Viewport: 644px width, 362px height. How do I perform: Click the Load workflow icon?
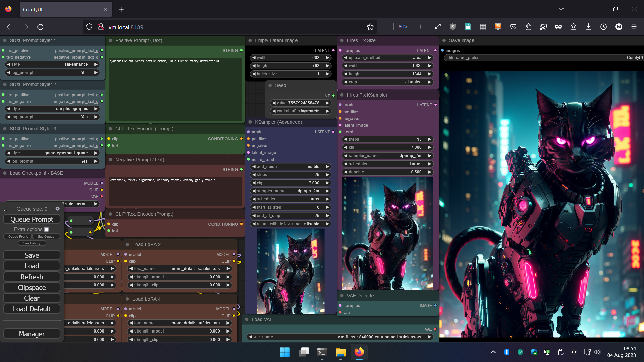pos(32,266)
